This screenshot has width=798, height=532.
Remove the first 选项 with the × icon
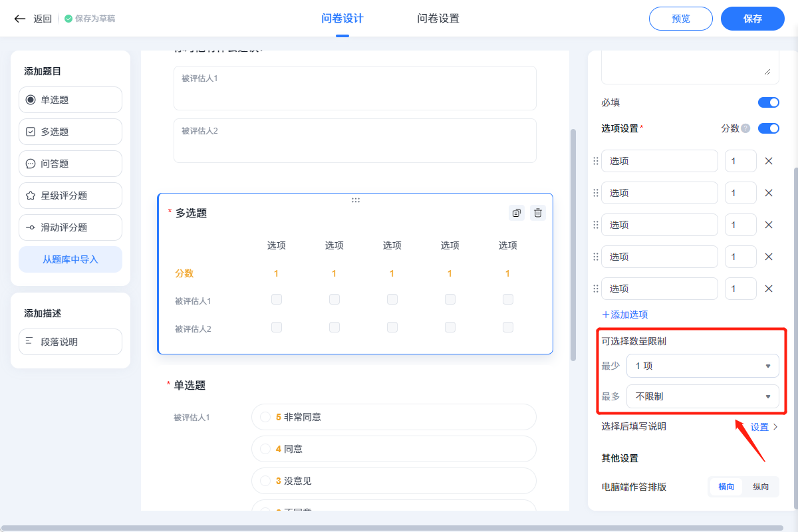coord(769,161)
